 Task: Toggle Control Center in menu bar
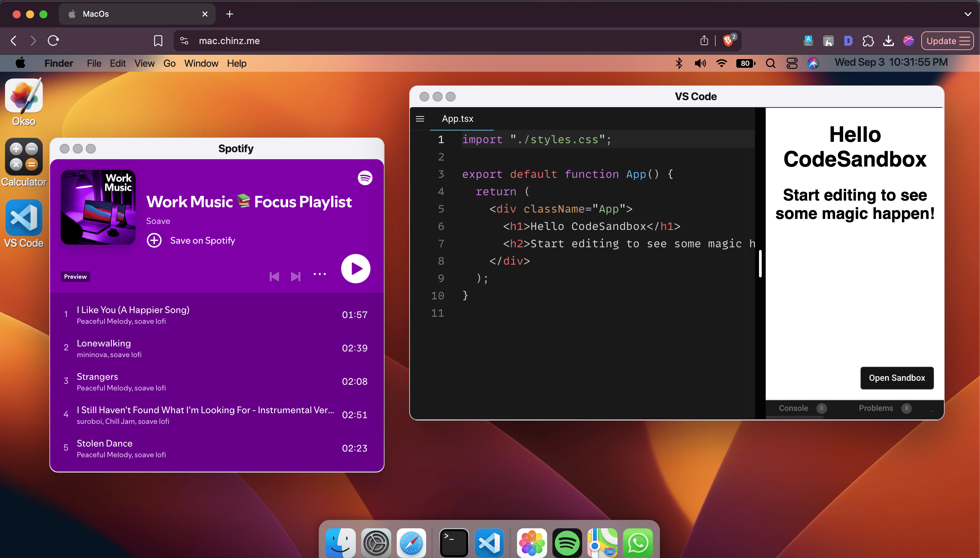tap(791, 63)
